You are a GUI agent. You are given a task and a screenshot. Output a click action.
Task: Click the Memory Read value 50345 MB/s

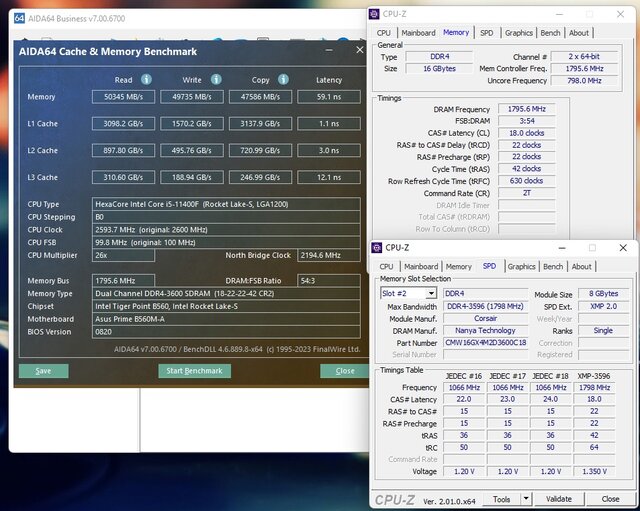pyautogui.click(x=123, y=97)
